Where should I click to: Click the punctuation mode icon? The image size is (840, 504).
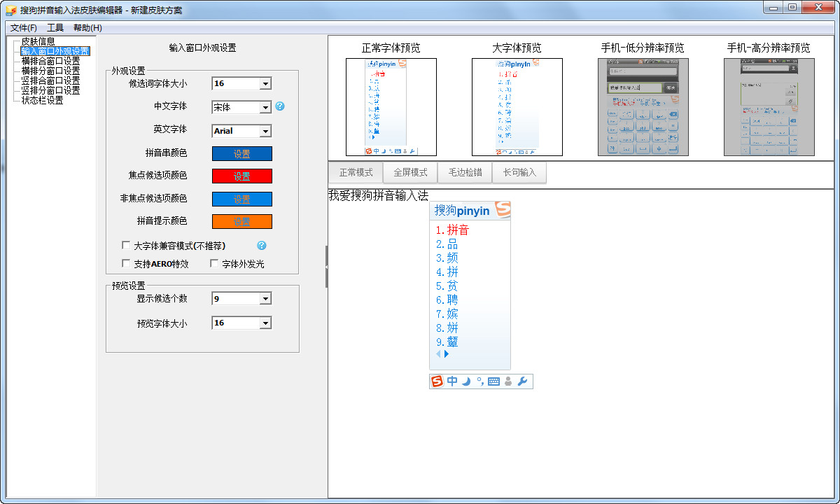479,381
